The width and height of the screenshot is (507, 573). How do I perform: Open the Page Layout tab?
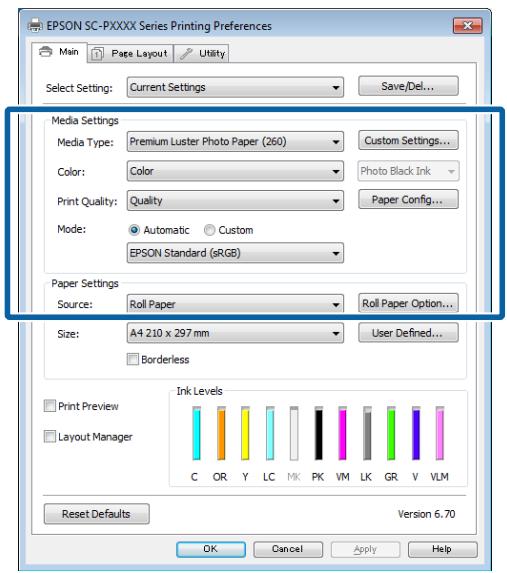[130, 54]
